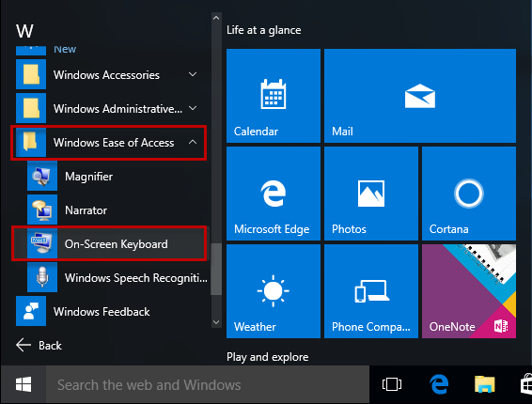This screenshot has height=404, width=532.
Task: Click the Windows Ease of Access folder icon
Action: tap(31, 142)
